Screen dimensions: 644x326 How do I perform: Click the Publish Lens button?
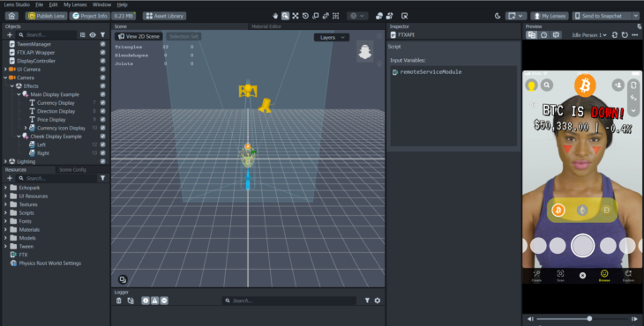(46, 16)
